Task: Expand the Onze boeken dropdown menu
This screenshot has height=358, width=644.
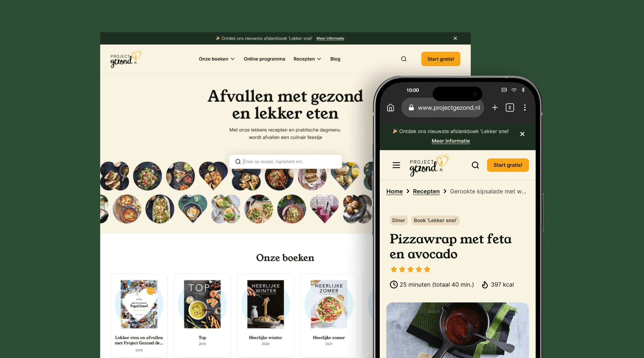Action: (x=217, y=59)
